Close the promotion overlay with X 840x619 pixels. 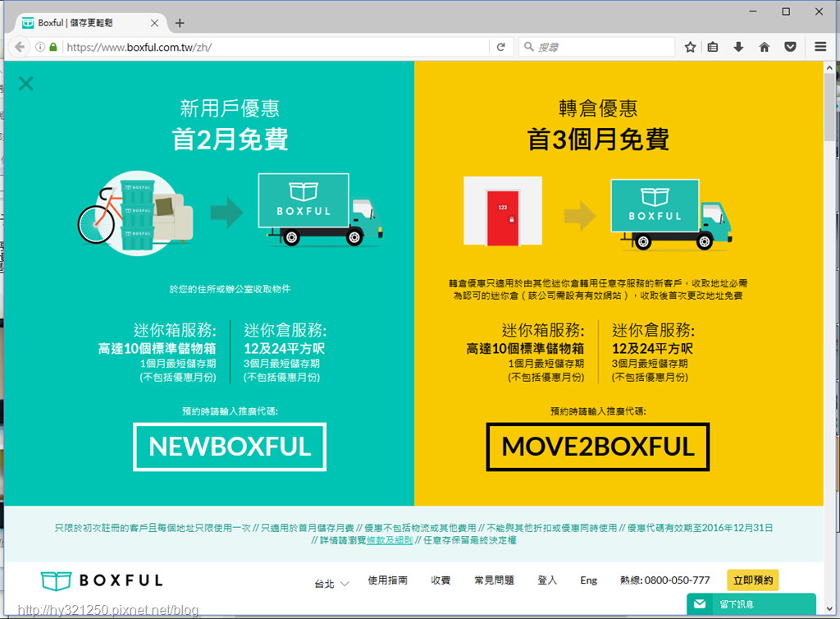25,84
